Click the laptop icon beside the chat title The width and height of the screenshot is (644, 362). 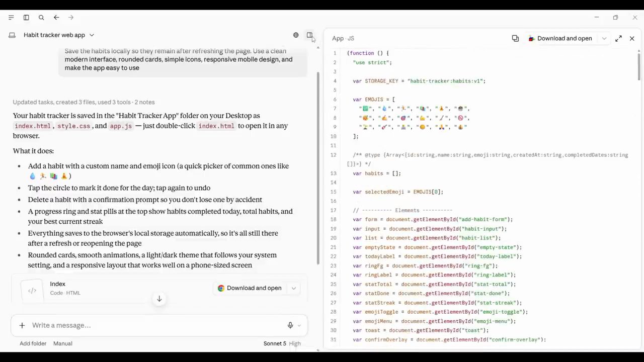coord(12,35)
